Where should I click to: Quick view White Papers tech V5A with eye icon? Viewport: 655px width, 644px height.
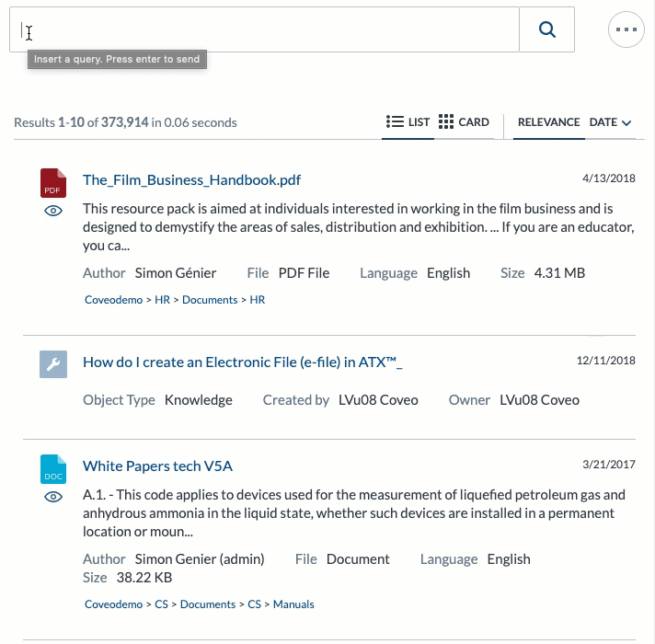tap(53, 497)
